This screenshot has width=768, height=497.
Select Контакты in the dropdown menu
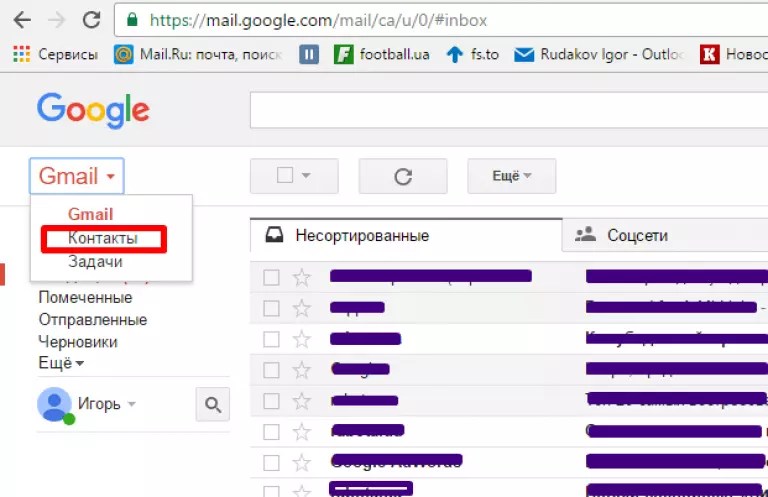pos(103,238)
